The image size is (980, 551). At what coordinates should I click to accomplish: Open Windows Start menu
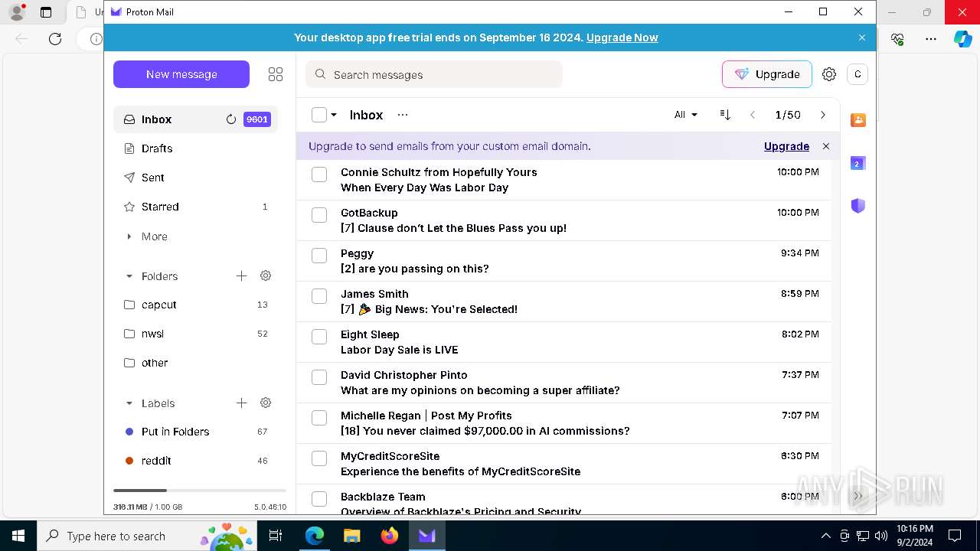click(x=18, y=536)
